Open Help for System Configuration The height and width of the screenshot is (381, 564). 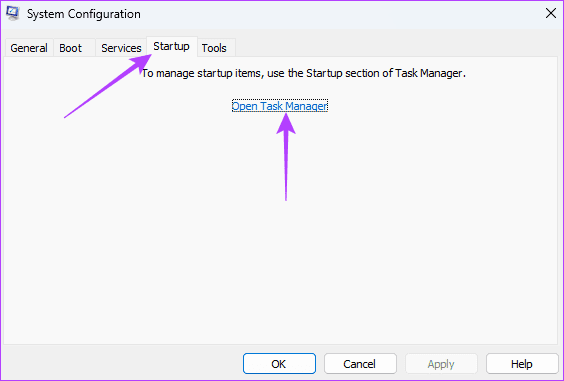click(x=522, y=364)
